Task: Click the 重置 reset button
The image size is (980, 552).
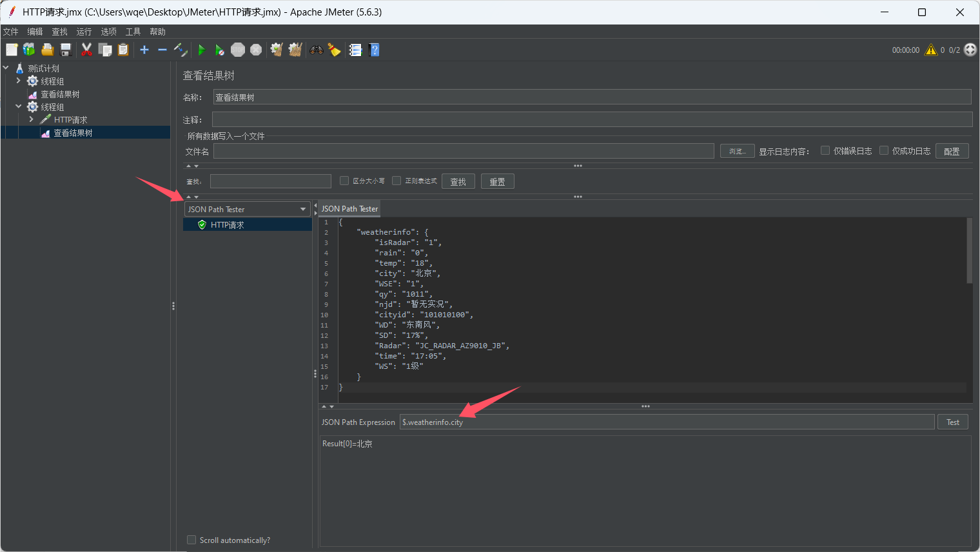Action: (497, 181)
